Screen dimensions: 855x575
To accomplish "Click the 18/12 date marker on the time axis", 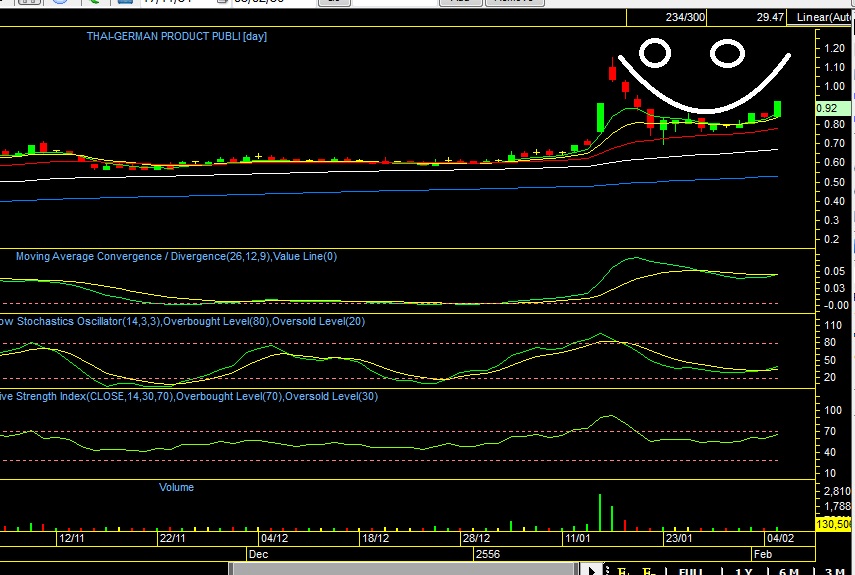I will tap(376, 538).
